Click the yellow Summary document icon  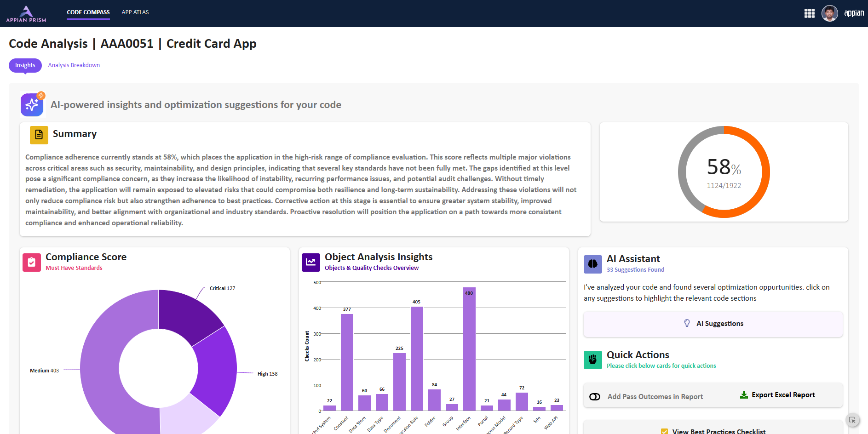tap(39, 135)
